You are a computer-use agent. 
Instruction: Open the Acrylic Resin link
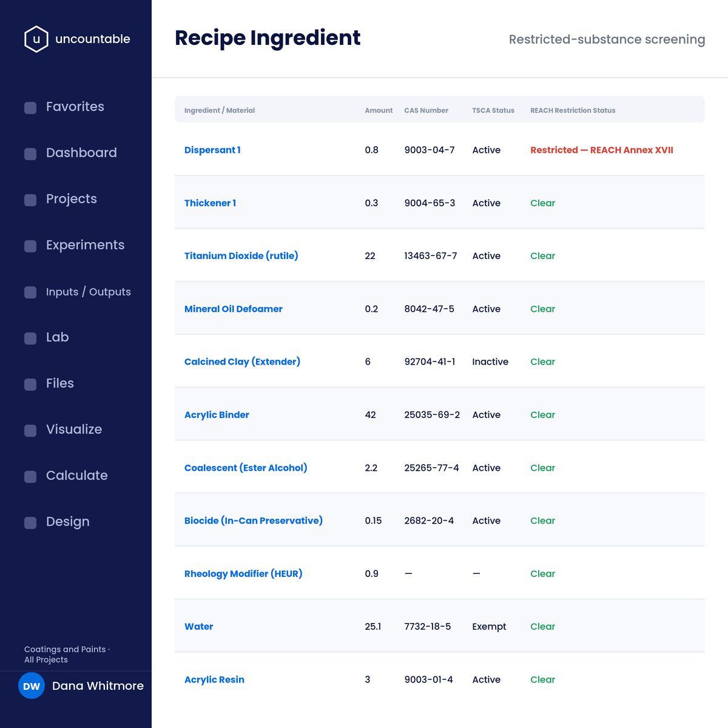(x=214, y=679)
